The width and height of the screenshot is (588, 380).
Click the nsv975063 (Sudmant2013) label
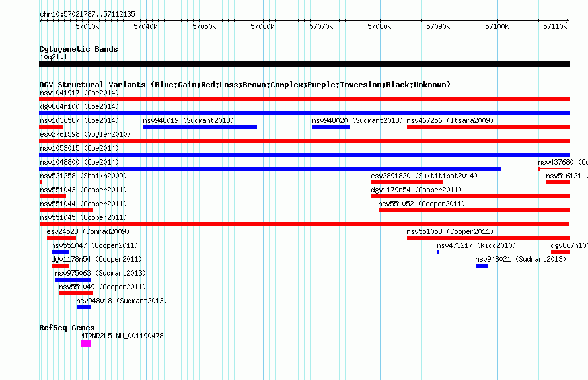tap(100, 273)
